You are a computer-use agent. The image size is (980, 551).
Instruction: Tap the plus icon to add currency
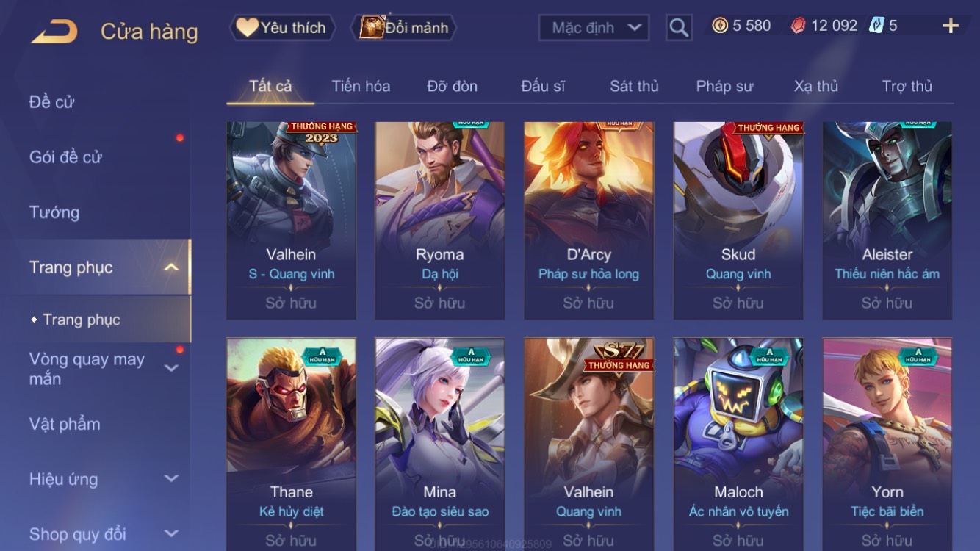(x=951, y=26)
